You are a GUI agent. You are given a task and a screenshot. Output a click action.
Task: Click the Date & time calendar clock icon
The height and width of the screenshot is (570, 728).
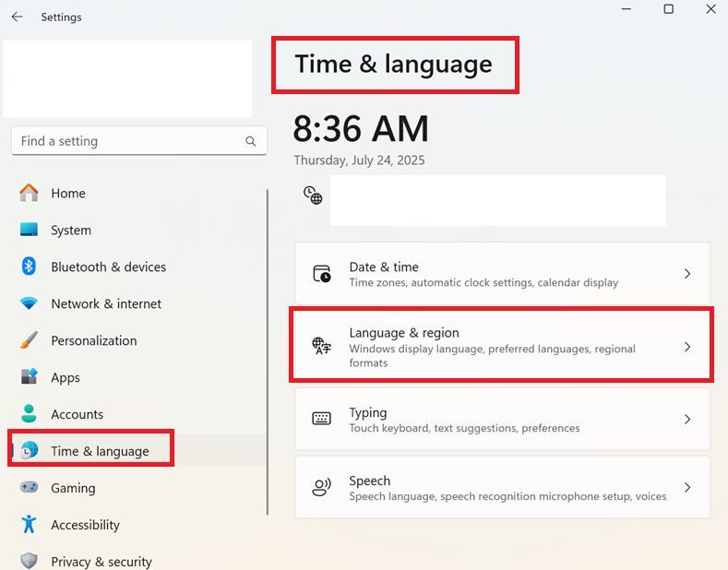[322, 274]
